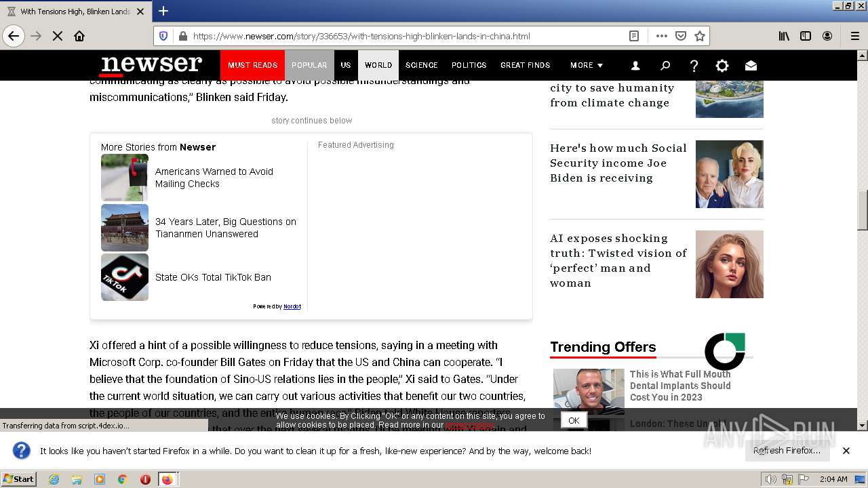This screenshot has width=868, height=488.
Task: Open the Firefox hamburger menu
Action: pos(854,36)
